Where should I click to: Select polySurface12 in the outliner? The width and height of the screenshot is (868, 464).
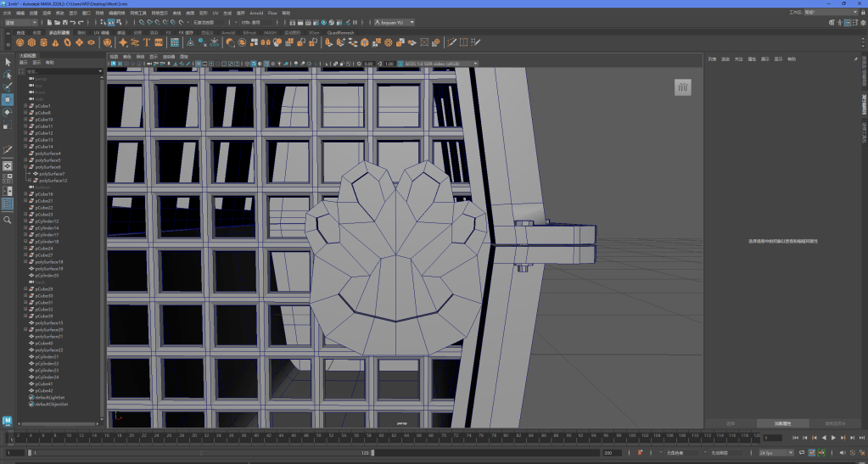(x=53, y=181)
